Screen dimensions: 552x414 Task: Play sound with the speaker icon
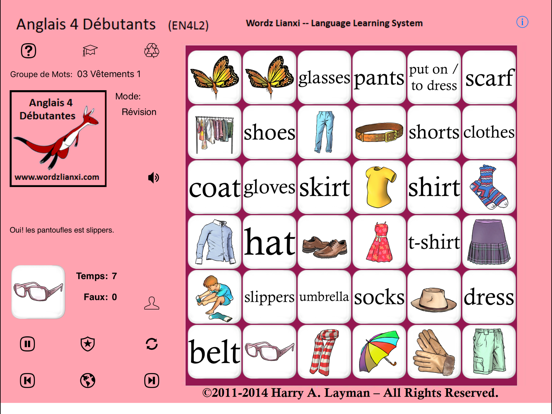153,178
